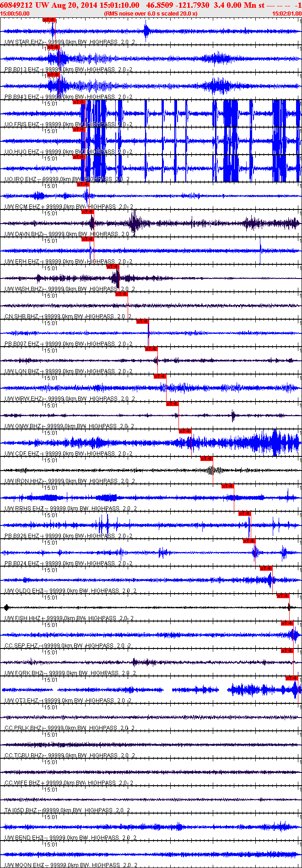Select the arrival pick marker on UW WISH trace

113,267
